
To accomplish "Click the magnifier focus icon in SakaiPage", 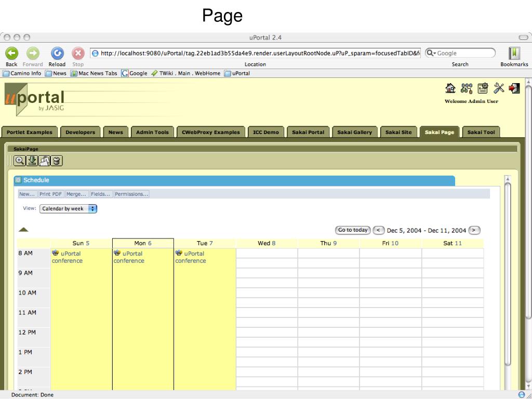I will pos(20,161).
